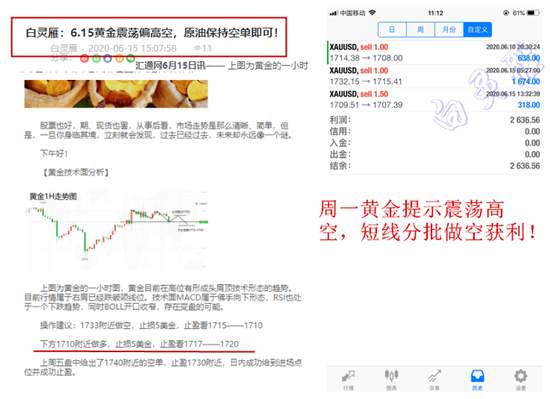
Task: Select the 自定义 (custom) period tab
Action: coord(477,29)
